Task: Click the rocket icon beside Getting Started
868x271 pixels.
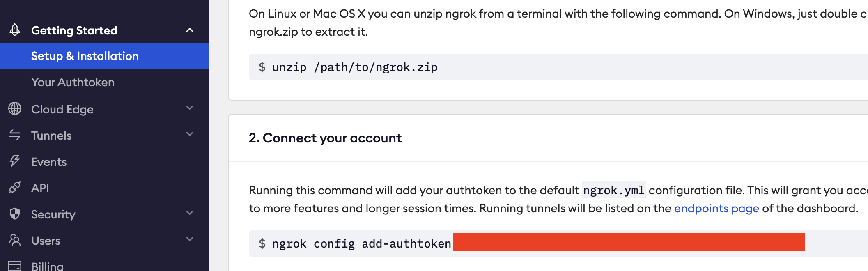Action: (15, 30)
